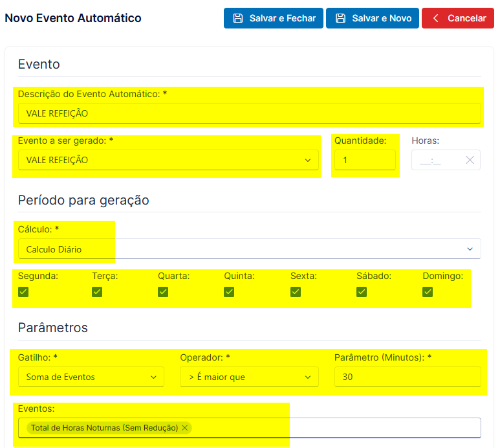Image resolution: width=500 pixels, height=448 pixels.
Task: Uncheck the Domingo checkbox
Action: coord(428,291)
